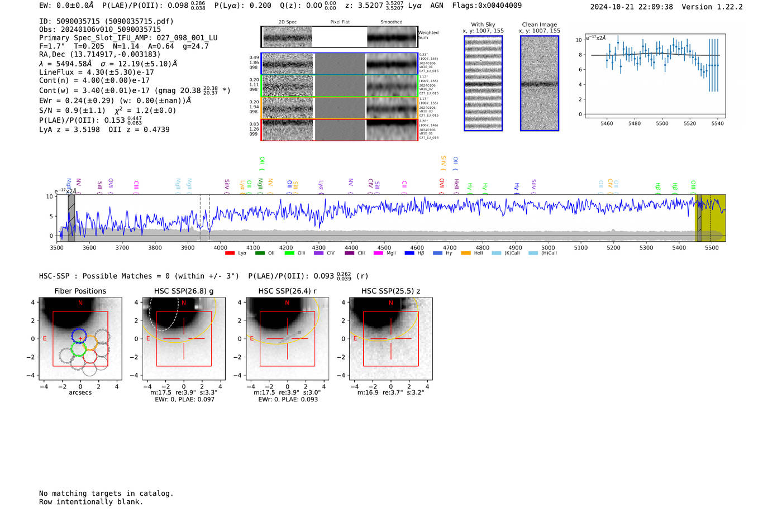Click the Flags:0x00404009 header text

(x=487, y=6)
